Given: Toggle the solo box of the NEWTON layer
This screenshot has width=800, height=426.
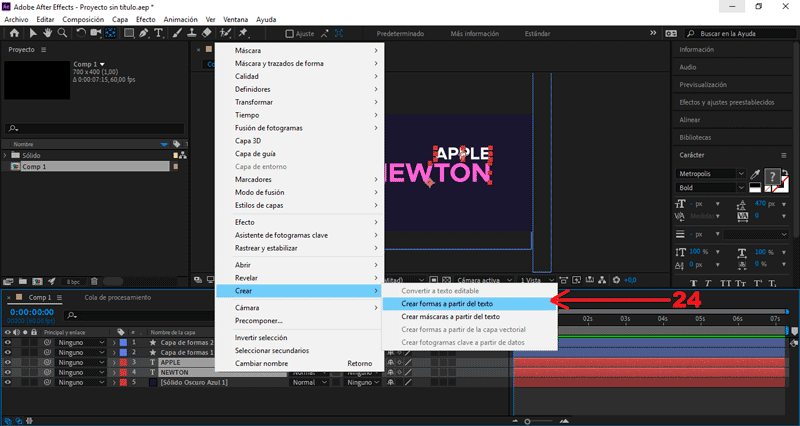Looking at the screenshot, I should tap(25, 372).
